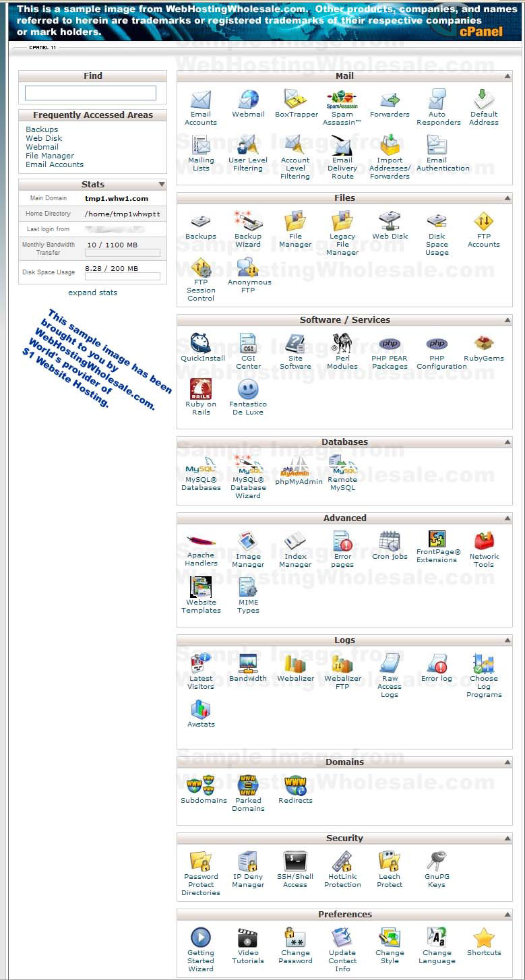Collapse the Domains section

[507, 762]
